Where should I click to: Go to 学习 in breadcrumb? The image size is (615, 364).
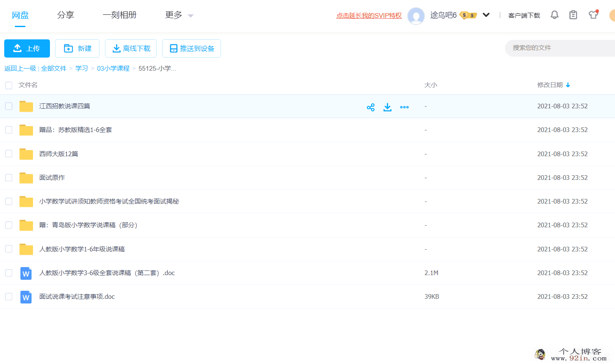[82, 69]
